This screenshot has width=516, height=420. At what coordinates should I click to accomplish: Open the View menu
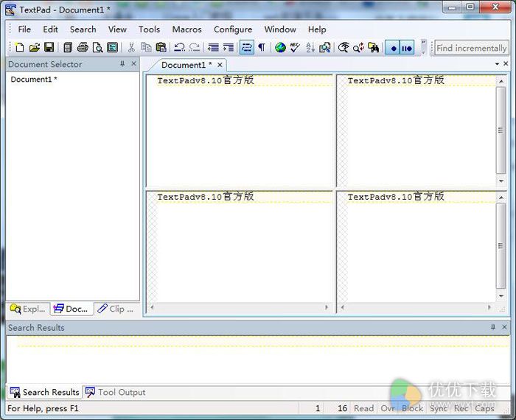117,29
